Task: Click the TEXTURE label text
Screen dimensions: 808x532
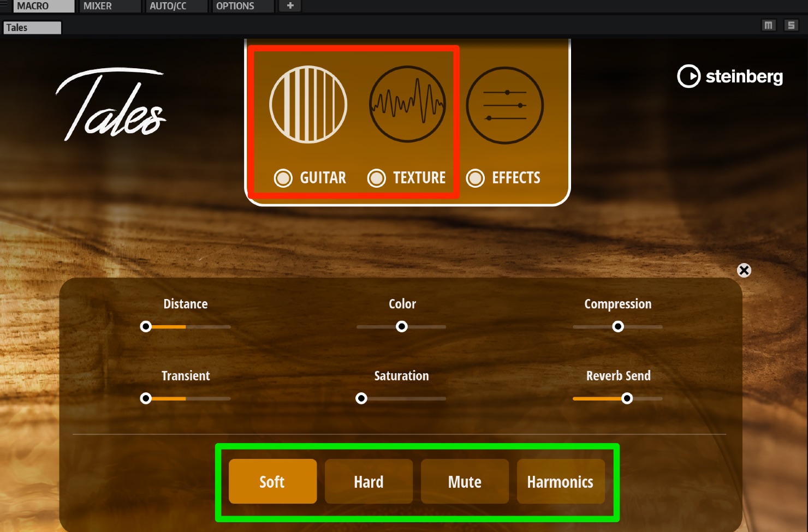Action: pyautogui.click(x=419, y=178)
